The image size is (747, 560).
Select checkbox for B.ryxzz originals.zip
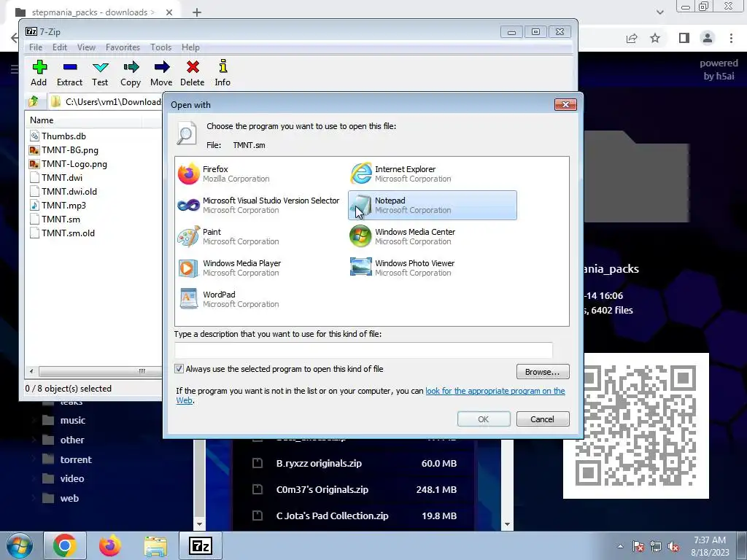(258, 463)
